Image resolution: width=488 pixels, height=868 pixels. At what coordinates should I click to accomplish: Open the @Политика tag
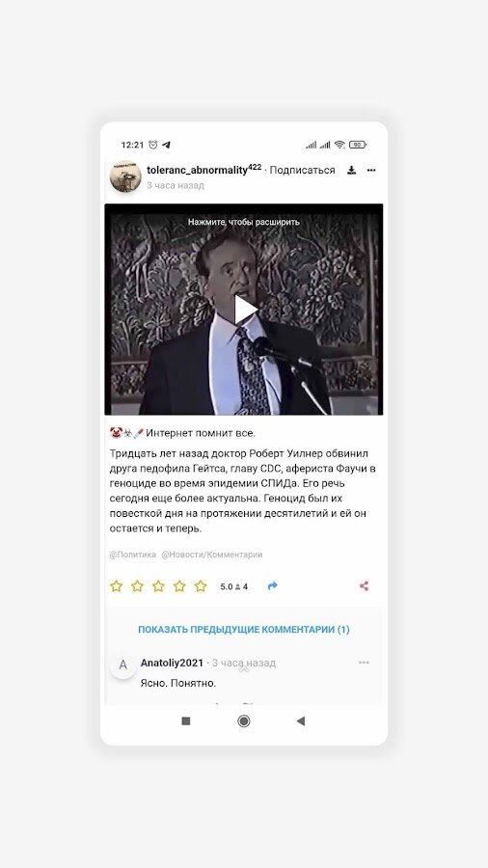point(133,555)
